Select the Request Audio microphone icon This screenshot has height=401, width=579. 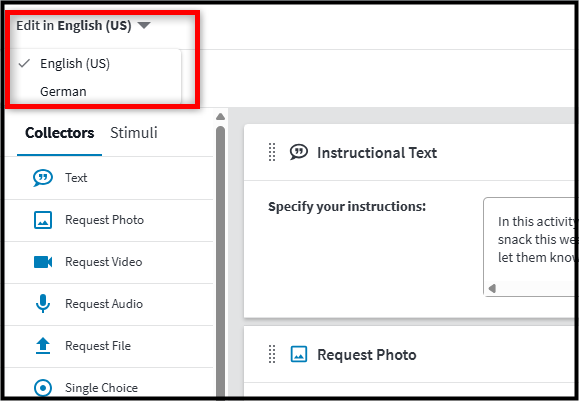(43, 304)
